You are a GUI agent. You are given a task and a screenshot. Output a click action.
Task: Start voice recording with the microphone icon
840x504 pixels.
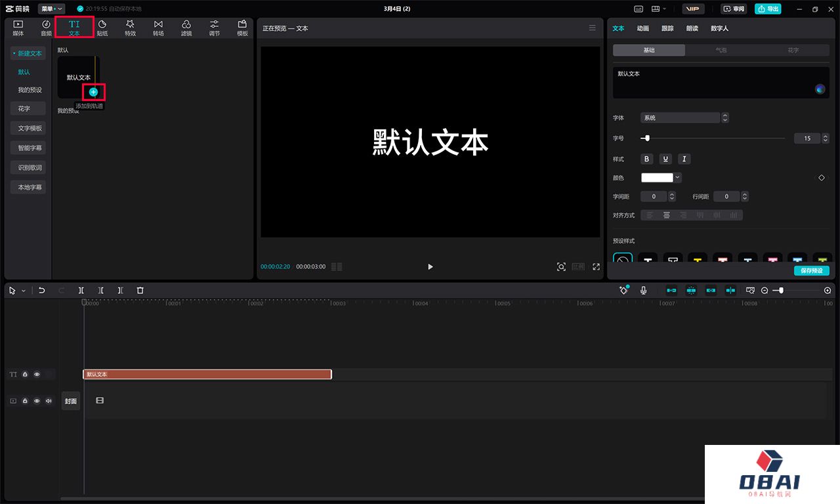pos(643,290)
